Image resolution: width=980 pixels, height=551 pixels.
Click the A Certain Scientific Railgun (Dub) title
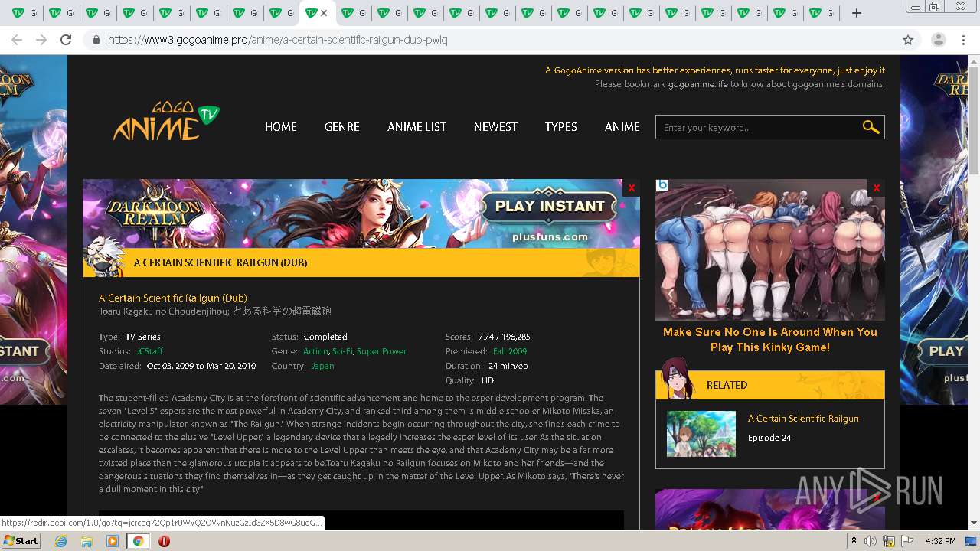173,298
